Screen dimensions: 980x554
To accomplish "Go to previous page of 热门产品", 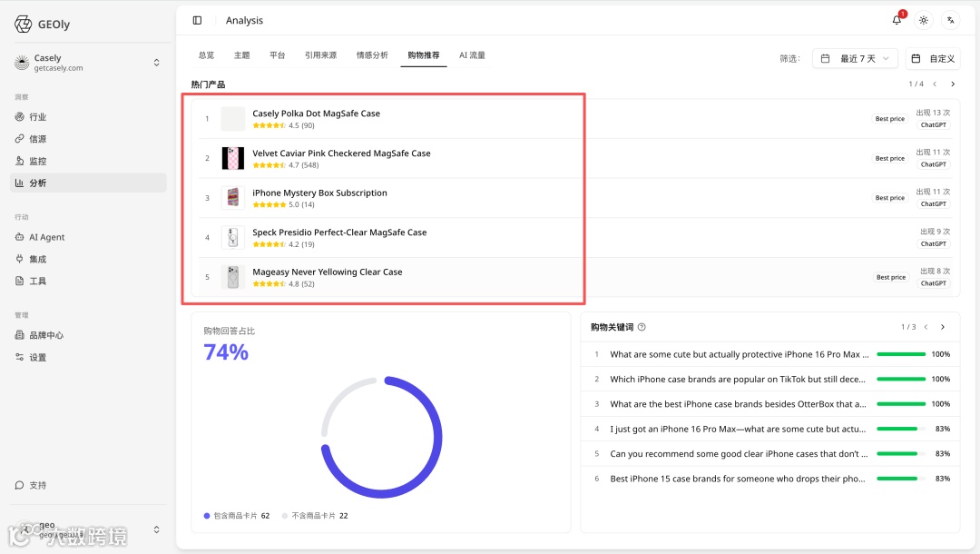I will click(x=935, y=84).
